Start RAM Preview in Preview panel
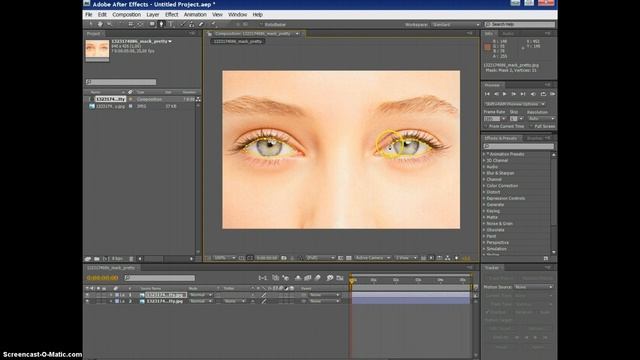The width and height of the screenshot is (640, 360). [x=552, y=94]
